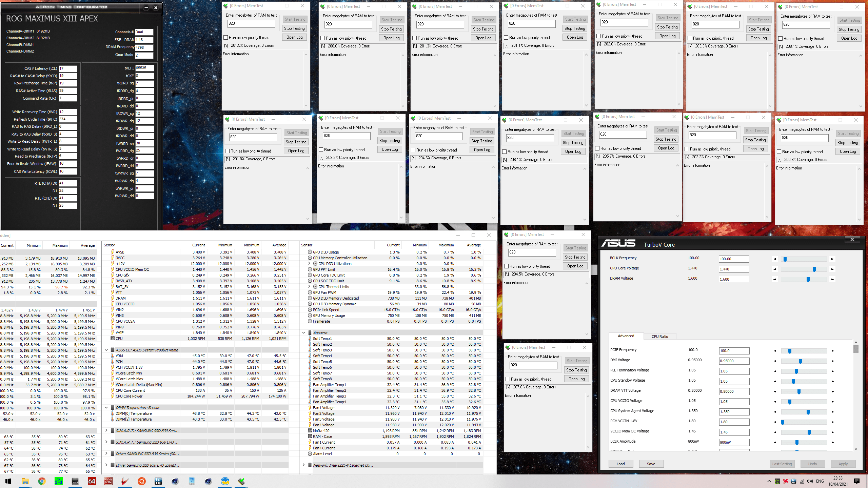Image resolution: width=868 pixels, height=488 pixels.
Task: Click the MoRa 420 fan sensor icon
Action: pyautogui.click(x=310, y=431)
